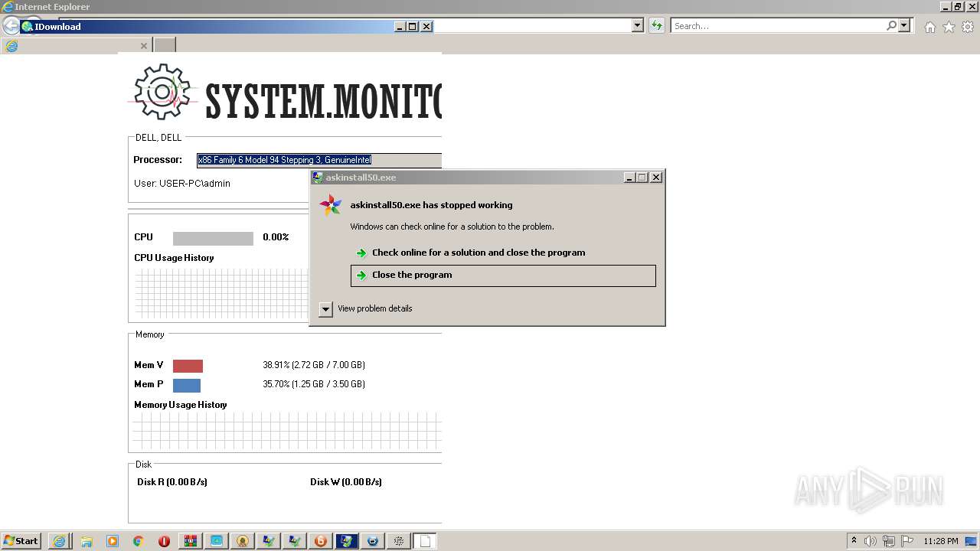
Task: Open Favorites star icon
Action: coord(949,27)
